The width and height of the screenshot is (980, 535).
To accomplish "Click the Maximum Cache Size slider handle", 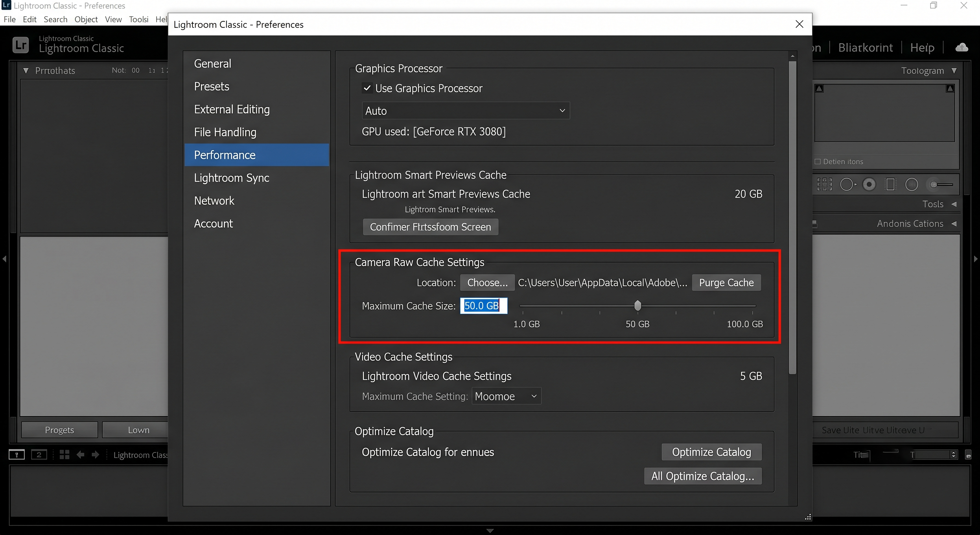I will (638, 306).
